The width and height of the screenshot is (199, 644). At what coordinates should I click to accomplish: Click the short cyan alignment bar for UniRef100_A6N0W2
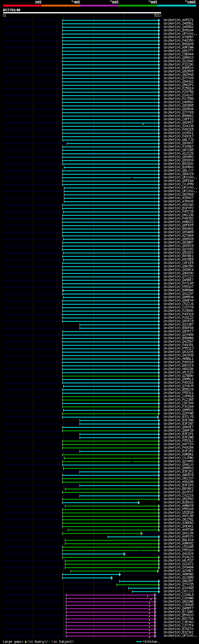coord(91,574)
